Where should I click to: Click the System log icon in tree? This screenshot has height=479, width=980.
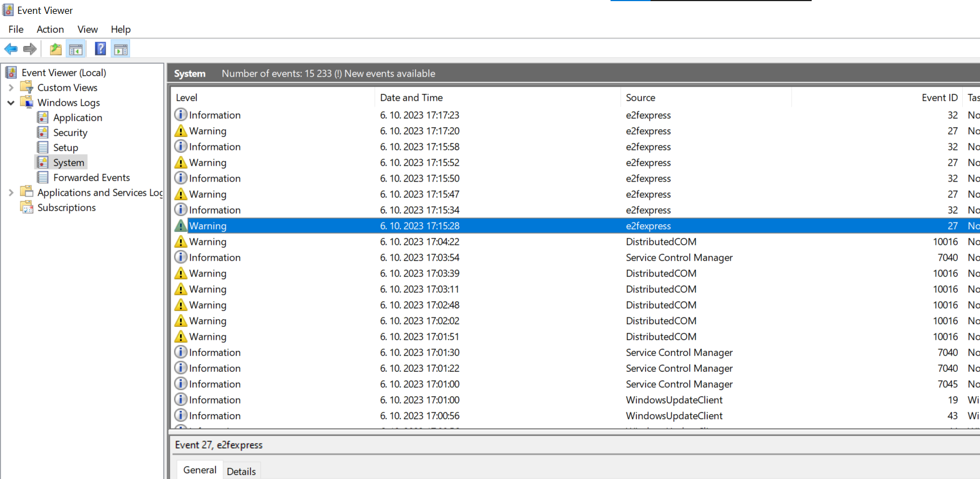tap(43, 162)
